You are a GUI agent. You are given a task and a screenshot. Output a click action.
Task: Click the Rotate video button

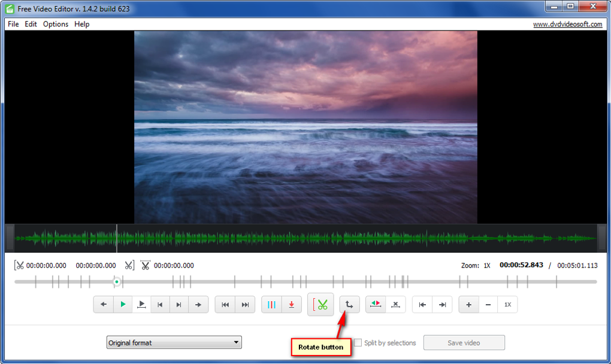click(350, 305)
